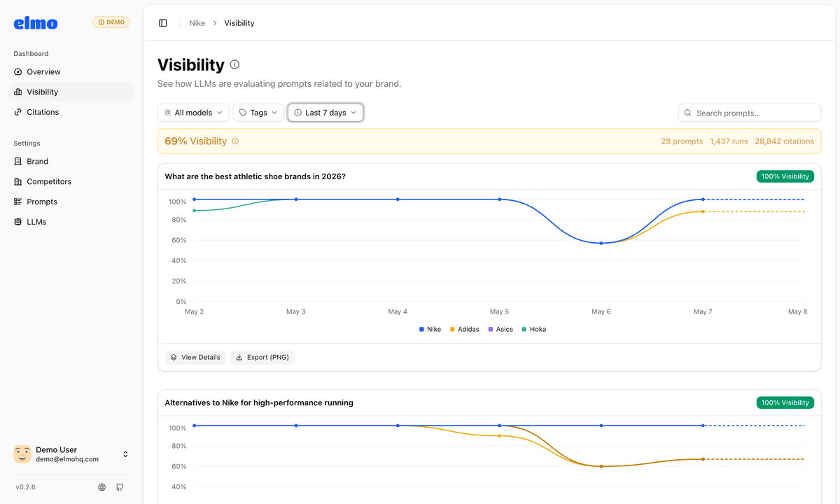Viewport: 840px width, 504px height.
Task: Click the elmo logo
Action: [36, 23]
